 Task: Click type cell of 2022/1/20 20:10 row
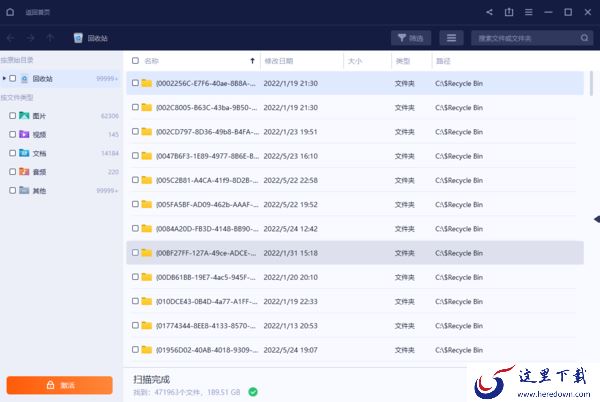click(x=404, y=277)
